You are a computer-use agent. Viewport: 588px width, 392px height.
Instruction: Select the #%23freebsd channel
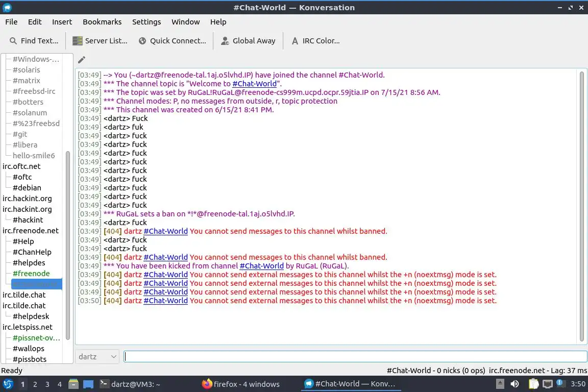click(x=36, y=124)
